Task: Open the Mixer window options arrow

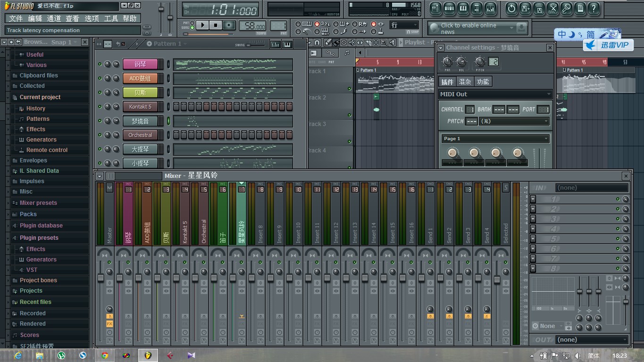Action: click(100, 176)
